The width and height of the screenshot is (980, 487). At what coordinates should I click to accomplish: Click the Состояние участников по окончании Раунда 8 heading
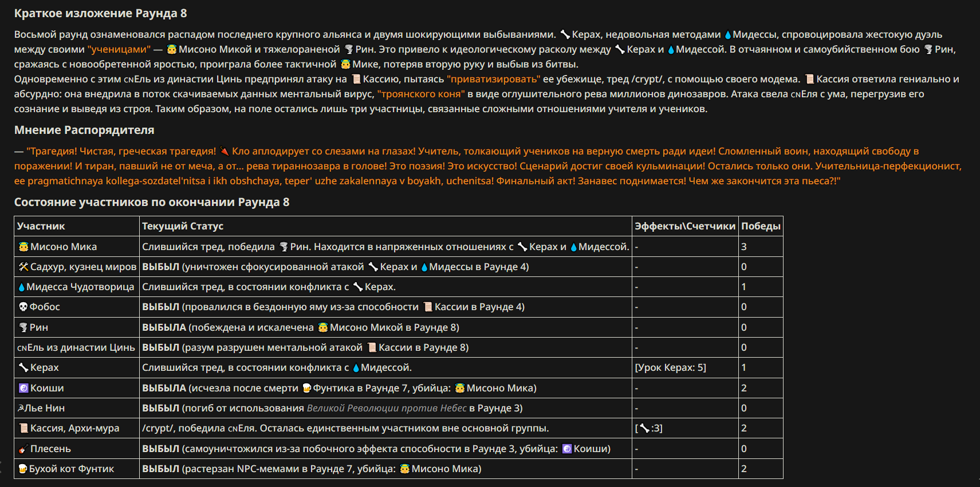point(152,202)
